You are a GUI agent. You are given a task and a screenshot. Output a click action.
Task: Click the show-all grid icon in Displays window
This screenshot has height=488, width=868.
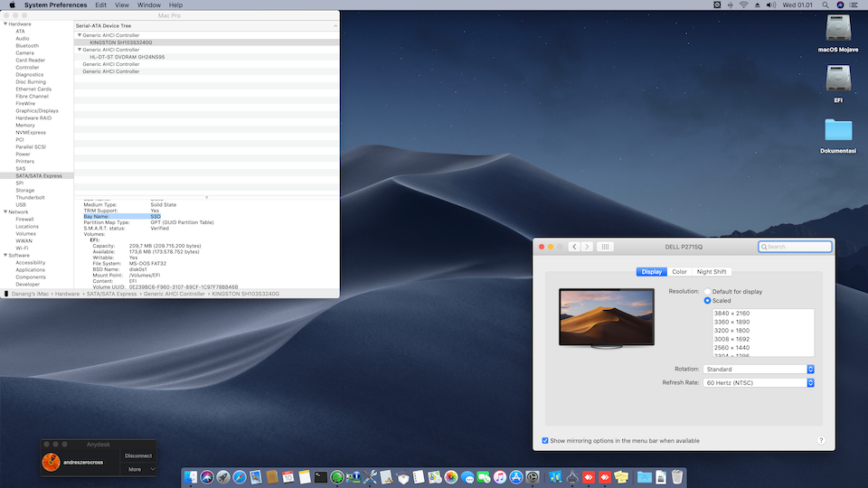(x=606, y=247)
